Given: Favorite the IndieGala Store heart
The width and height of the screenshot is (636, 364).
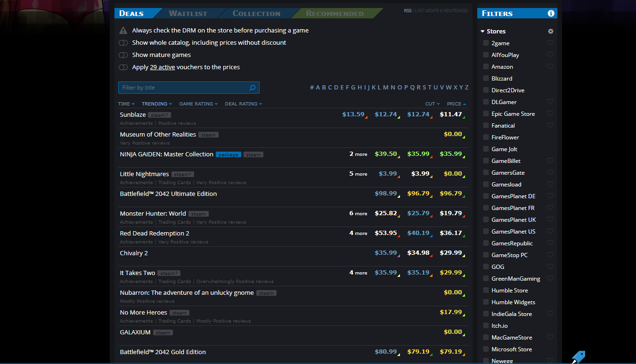Looking at the screenshot, I should point(549,314).
